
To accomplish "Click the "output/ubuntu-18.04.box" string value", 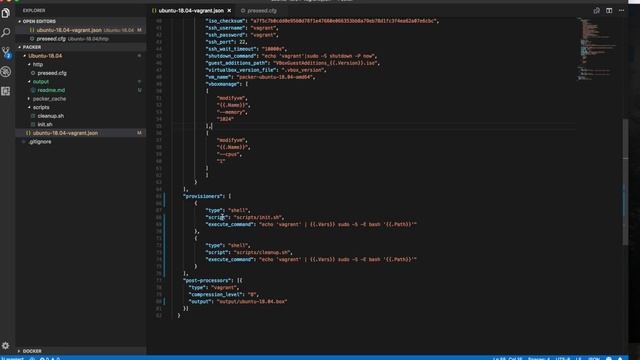I will pos(252,302).
